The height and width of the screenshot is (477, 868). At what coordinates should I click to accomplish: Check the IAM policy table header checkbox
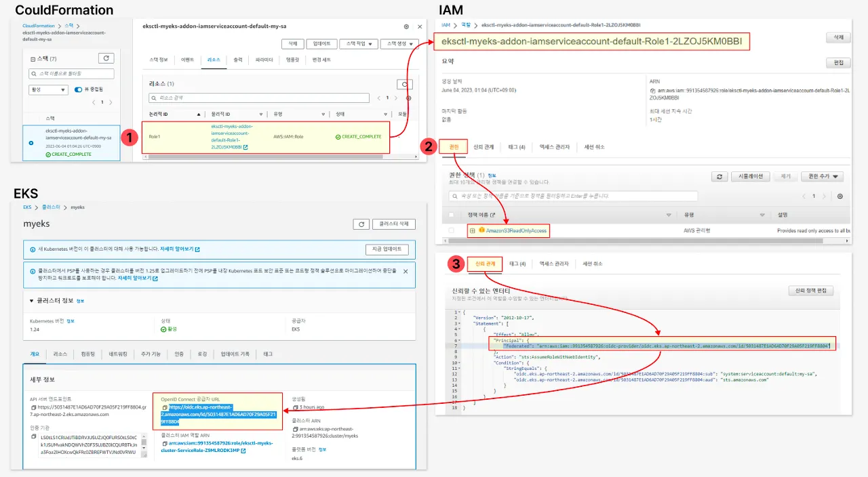[x=452, y=215]
